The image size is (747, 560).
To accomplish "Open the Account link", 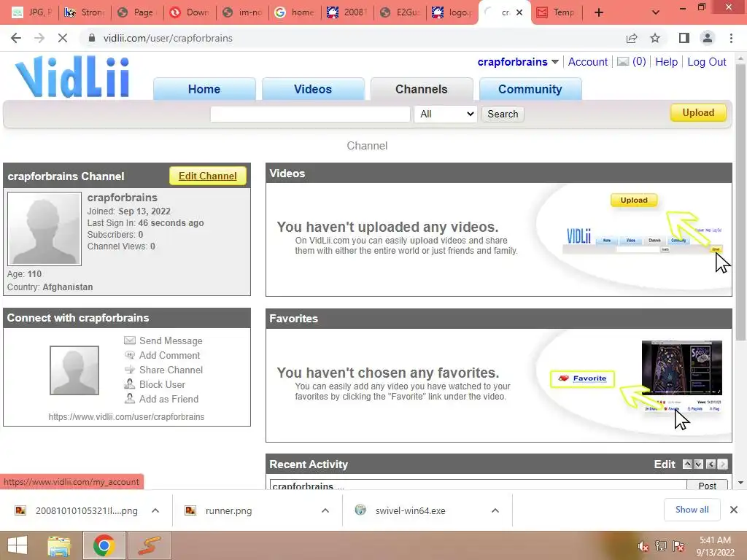I will (587, 62).
